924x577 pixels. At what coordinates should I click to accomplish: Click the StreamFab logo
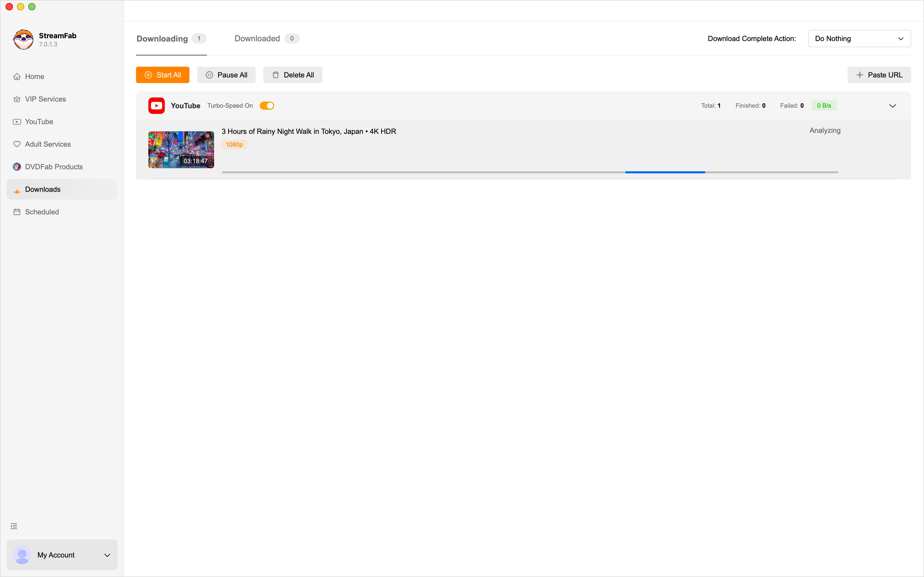coord(23,39)
